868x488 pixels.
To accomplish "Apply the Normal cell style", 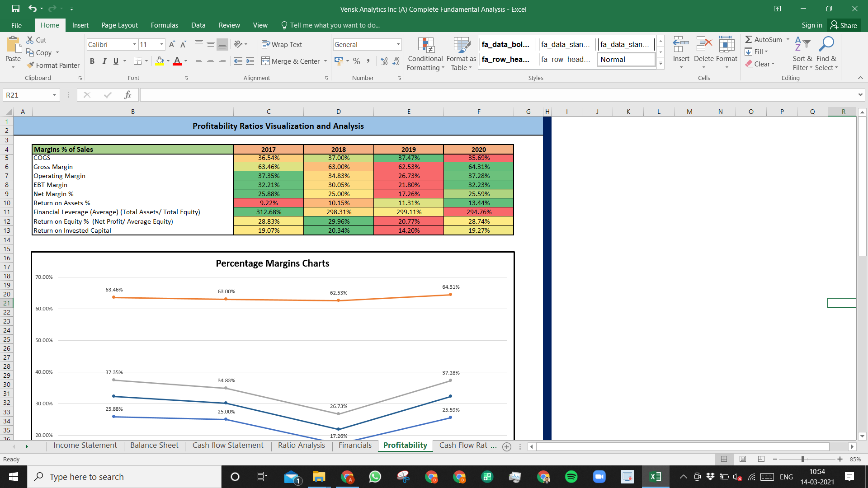I will 626,59.
